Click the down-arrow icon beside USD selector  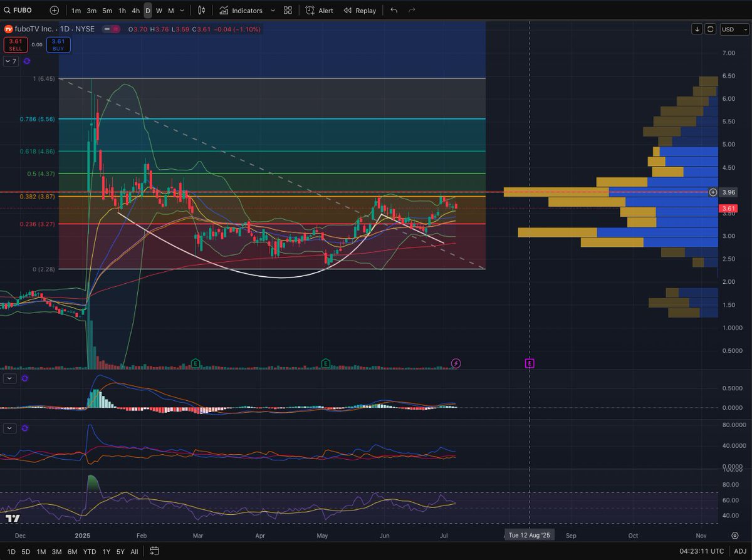point(697,29)
